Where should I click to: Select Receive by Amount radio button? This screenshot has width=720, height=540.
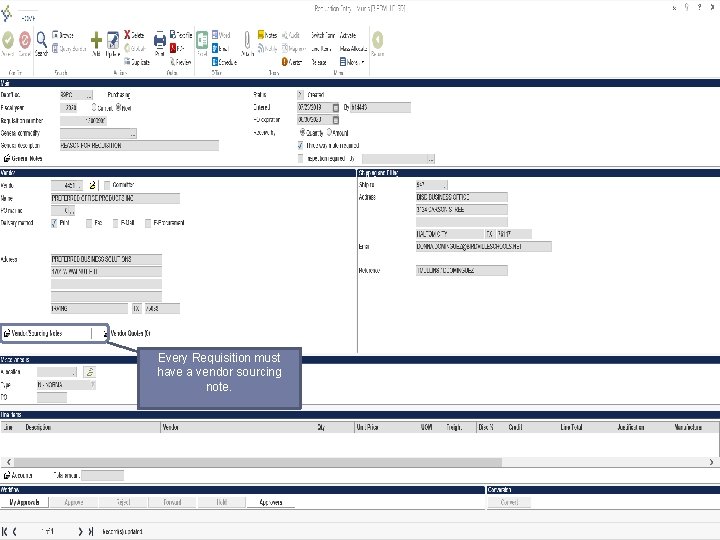pyautogui.click(x=329, y=132)
